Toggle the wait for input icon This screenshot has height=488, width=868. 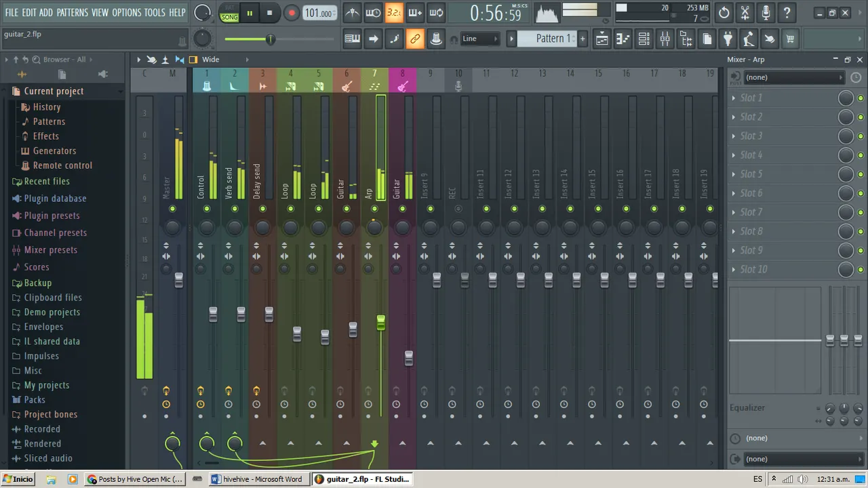click(373, 13)
